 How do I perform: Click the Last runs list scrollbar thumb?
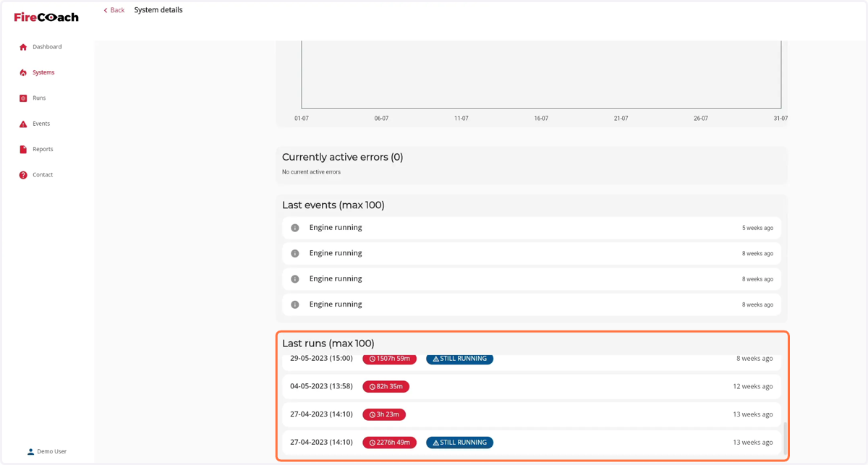[785, 438]
